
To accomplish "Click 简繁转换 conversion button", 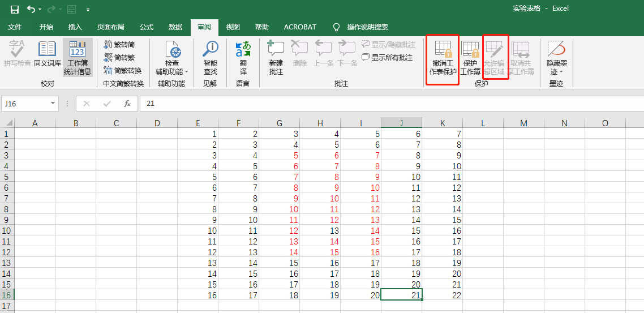I will tap(123, 70).
